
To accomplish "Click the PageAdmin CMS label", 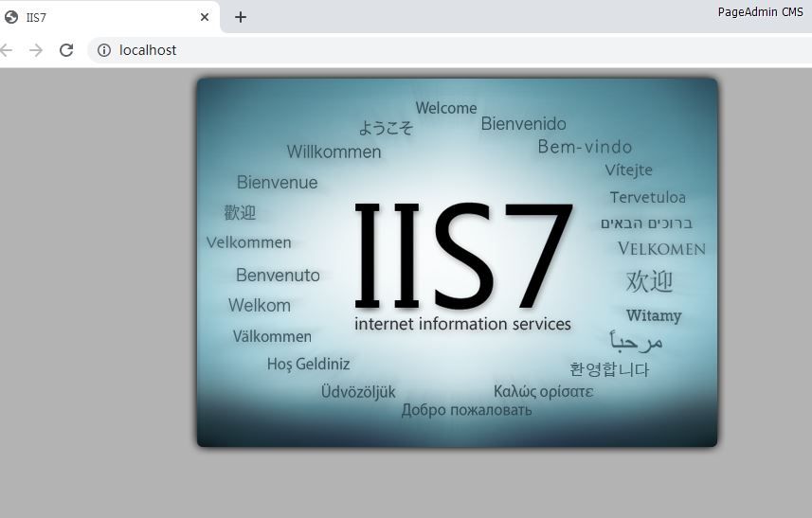I will 760,12.
